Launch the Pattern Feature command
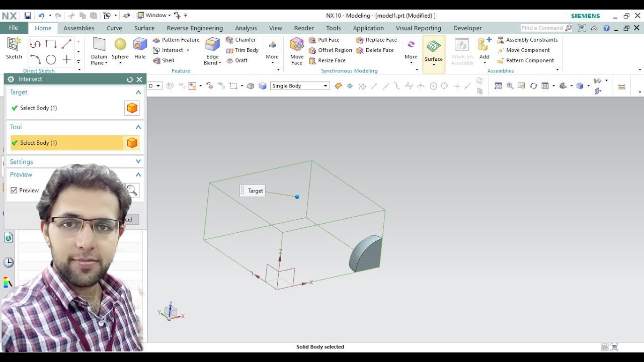Viewport: 644px width, 362px height. coord(176,40)
